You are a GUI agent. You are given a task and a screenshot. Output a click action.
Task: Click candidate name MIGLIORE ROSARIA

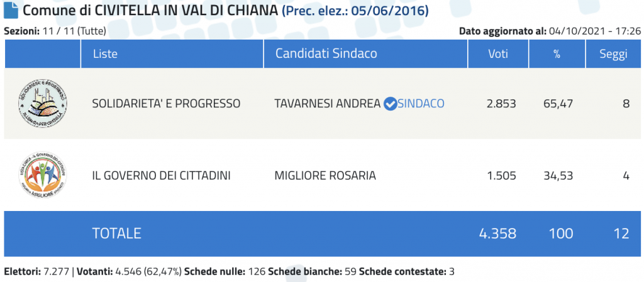325,176
